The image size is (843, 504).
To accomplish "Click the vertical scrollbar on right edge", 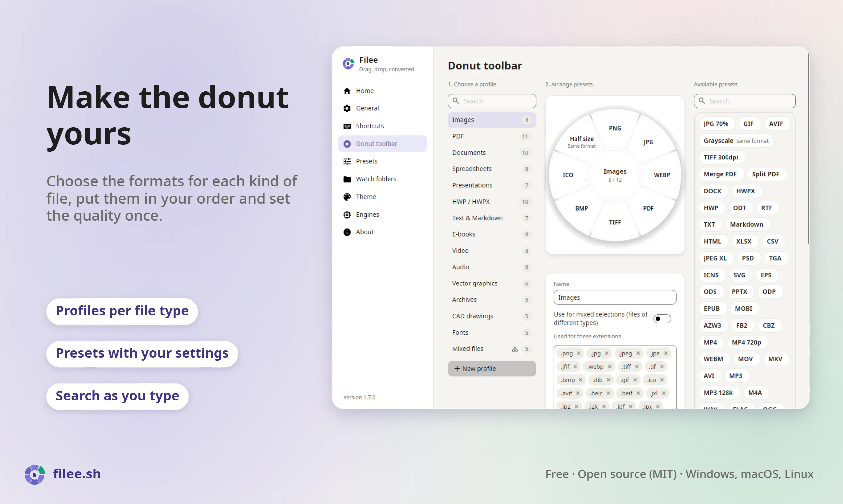I will point(808,149).
